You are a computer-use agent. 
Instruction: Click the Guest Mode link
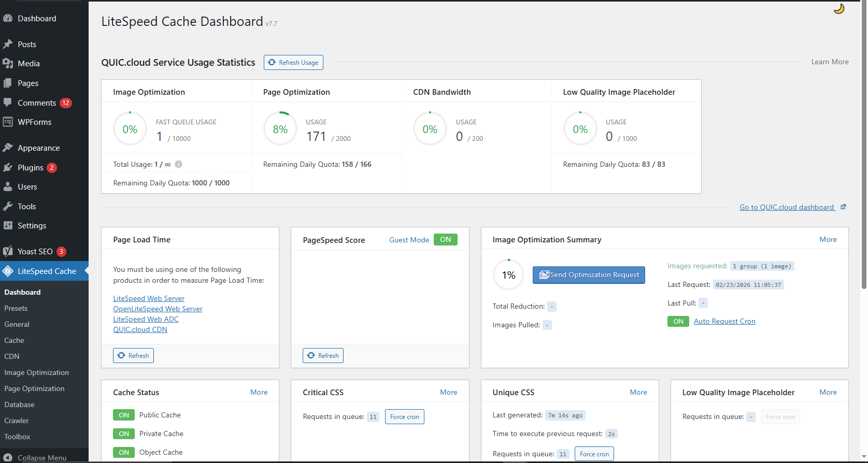point(409,240)
